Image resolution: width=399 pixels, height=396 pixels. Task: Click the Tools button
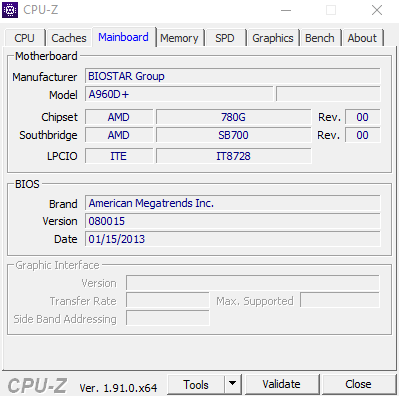[196, 384]
